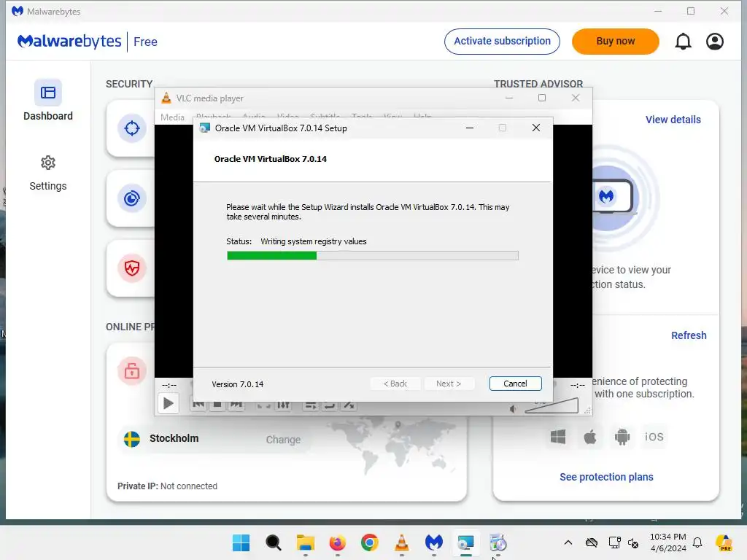747x560 pixels.
Task: Change the Stockholm VPN location
Action: click(x=283, y=440)
